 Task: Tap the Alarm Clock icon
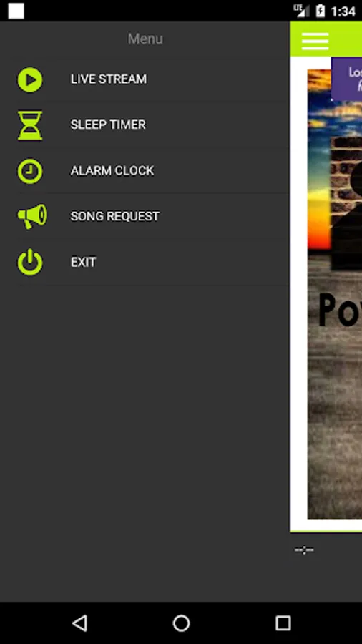tap(30, 171)
